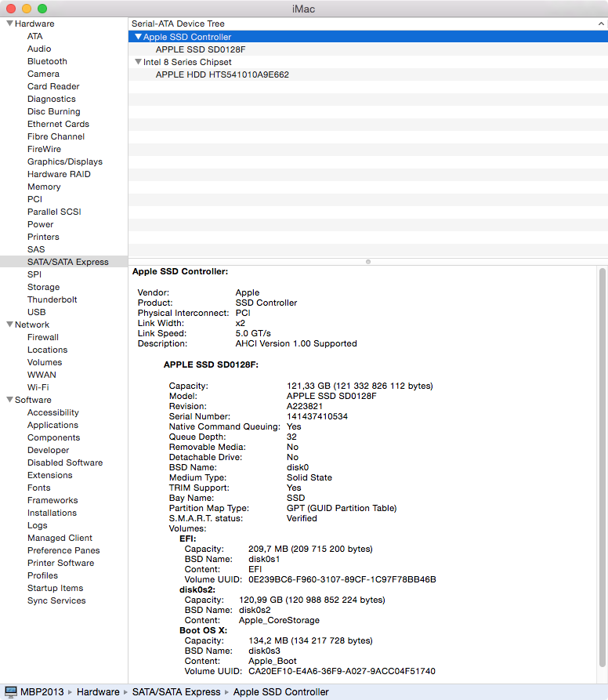Select Thunderbolt in the sidebar
The image size is (608, 700).
click(52, 299)
